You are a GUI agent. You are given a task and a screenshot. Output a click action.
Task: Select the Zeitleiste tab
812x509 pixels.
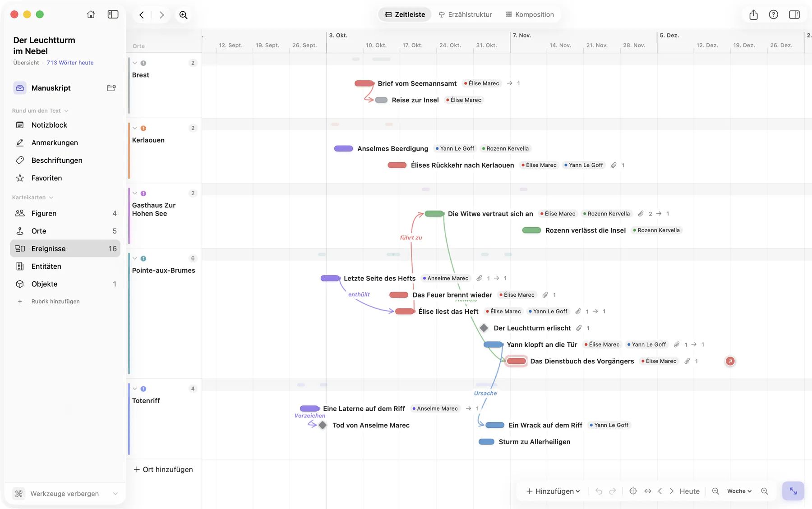[x=405, y=14]
